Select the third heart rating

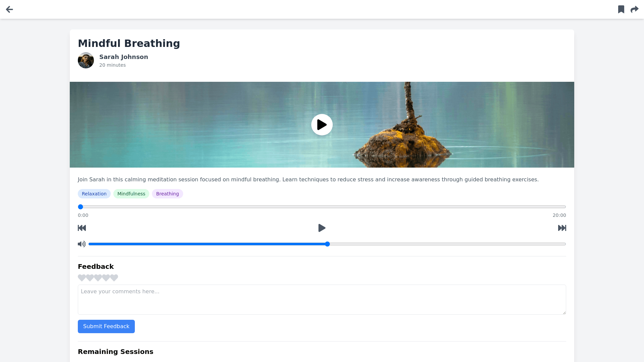(x=98, y=278)
